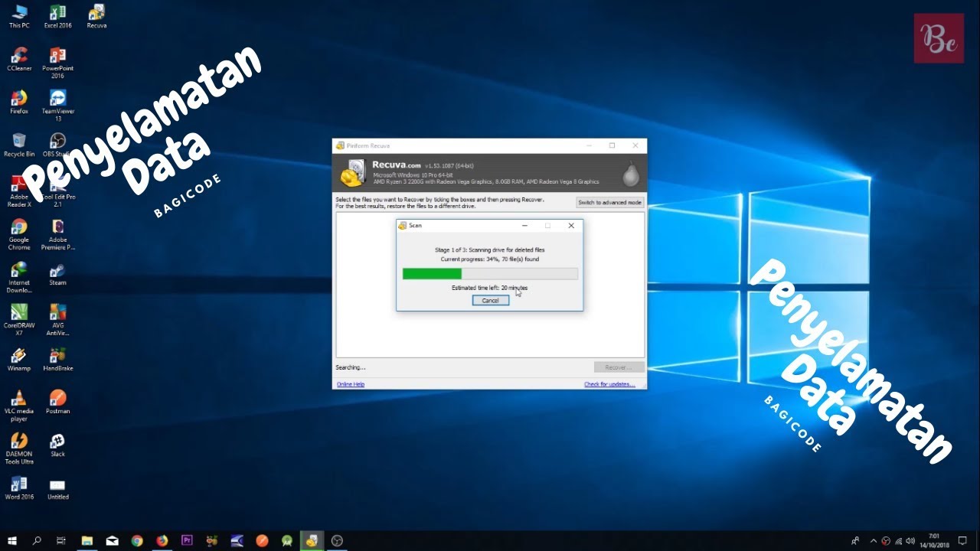Minimize the Piriform Recuva window

(x=589, y=145)
